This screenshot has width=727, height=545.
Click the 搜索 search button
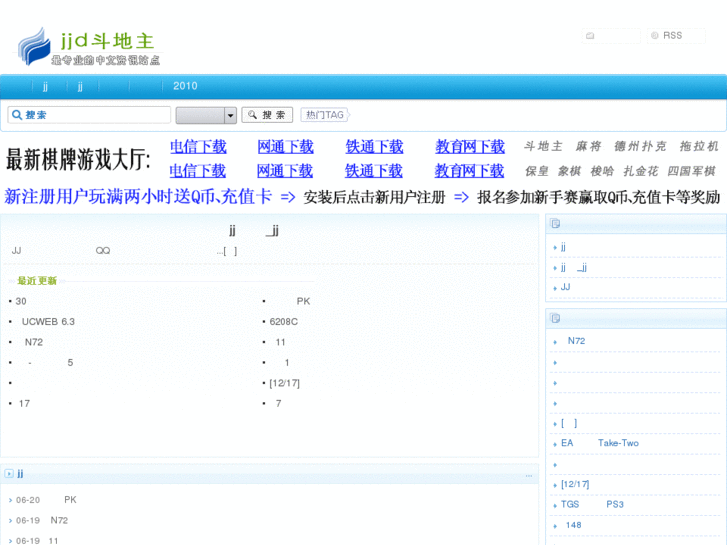click(x=267, y=115)
